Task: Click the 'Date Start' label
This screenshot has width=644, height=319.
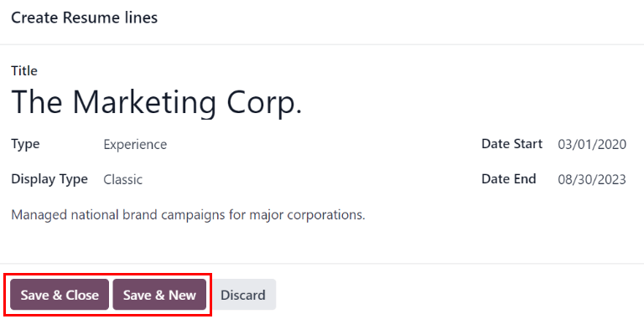Action: tap(512, 143)
